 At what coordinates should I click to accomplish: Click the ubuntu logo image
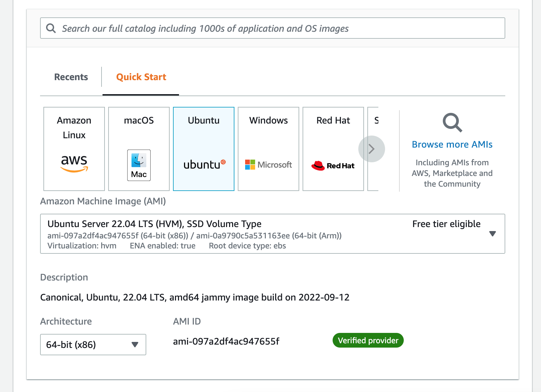tap(205, 164)
